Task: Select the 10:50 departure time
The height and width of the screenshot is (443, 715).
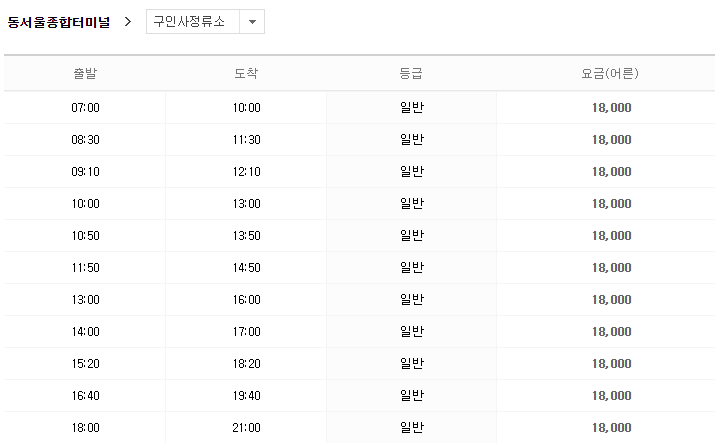Action: click(x=85, y=236)
